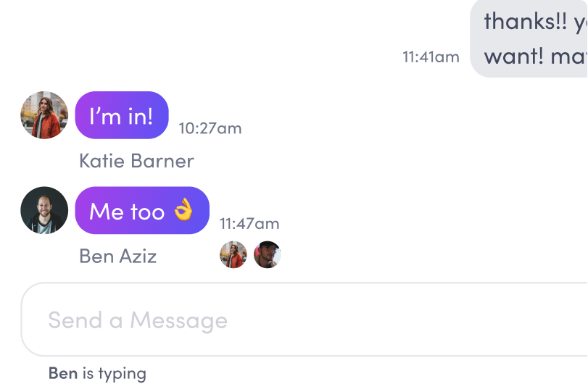Screen dimensions: 588x392
Task: Select the "Me too" message text
Action: click(127, 212)
